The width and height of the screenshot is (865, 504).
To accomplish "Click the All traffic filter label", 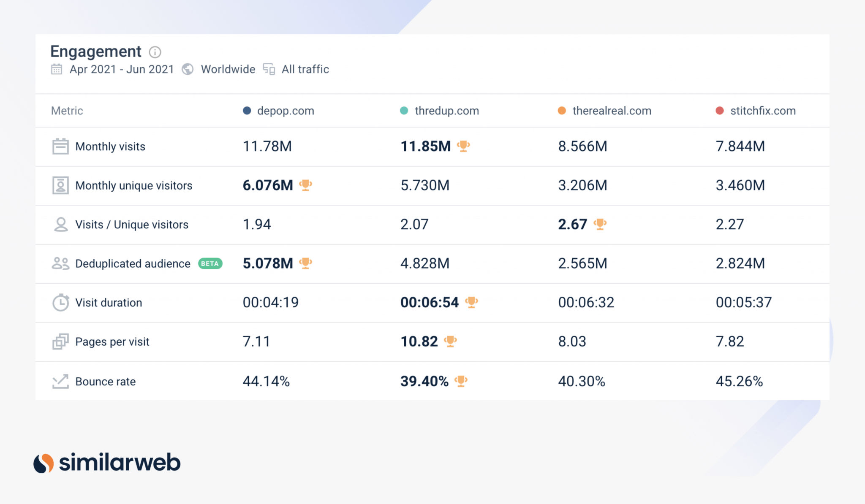I will tap(305, 69).
